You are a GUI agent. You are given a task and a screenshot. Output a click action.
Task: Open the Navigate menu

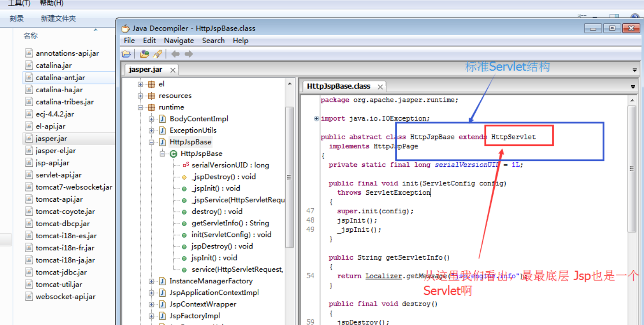coord(179,40)
